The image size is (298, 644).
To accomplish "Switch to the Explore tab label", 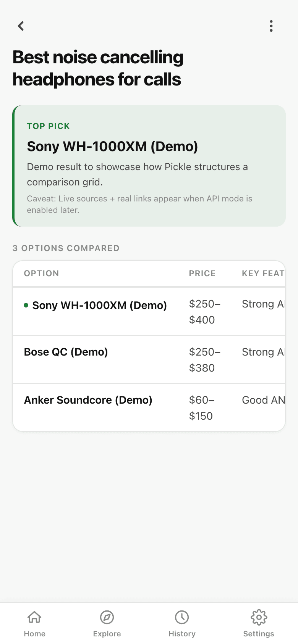I will [107, 634].
